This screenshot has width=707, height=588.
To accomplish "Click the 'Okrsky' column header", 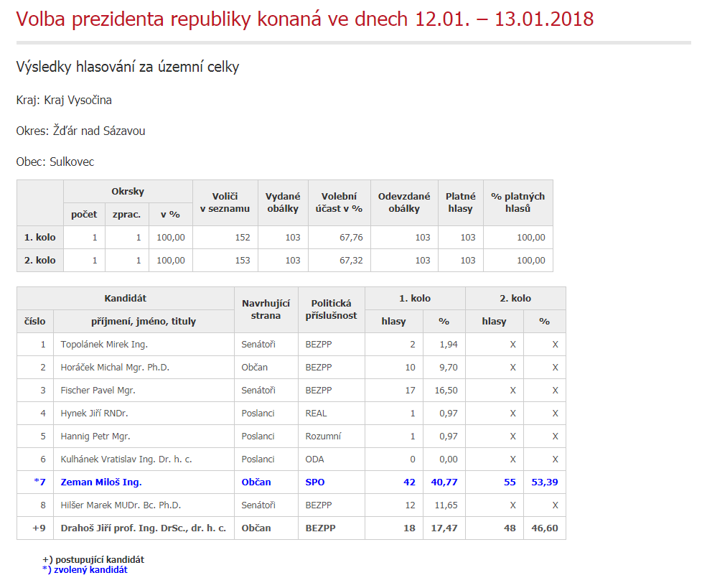I will pos(128,191).
